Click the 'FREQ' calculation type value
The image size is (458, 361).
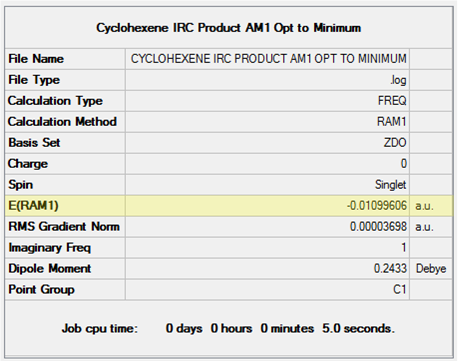[392, 101]
